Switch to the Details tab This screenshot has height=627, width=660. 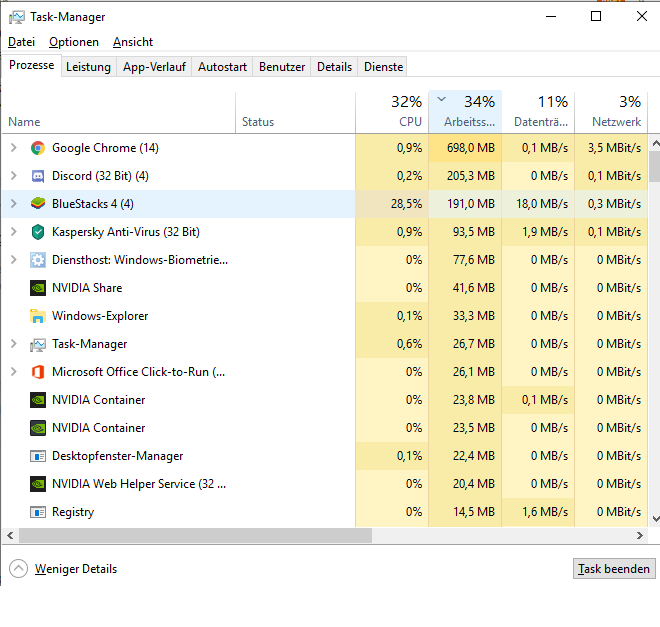[x=334, y=67]
